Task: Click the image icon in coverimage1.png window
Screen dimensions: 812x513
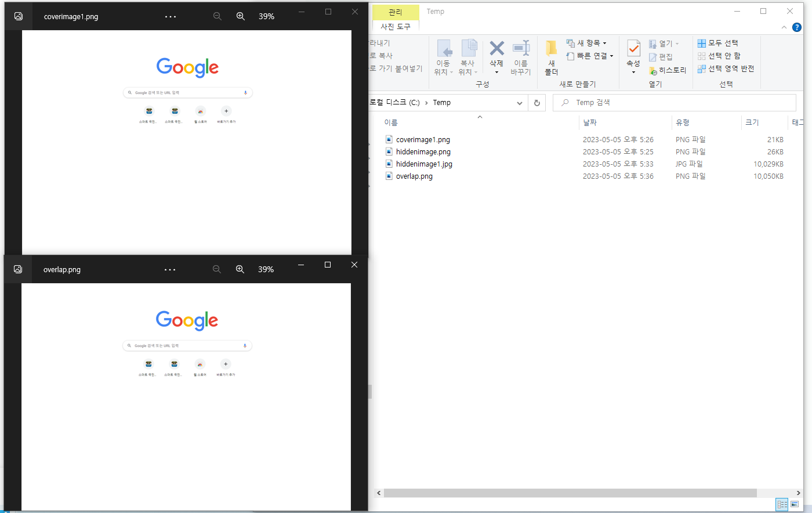Action: (x=19, y=16)
